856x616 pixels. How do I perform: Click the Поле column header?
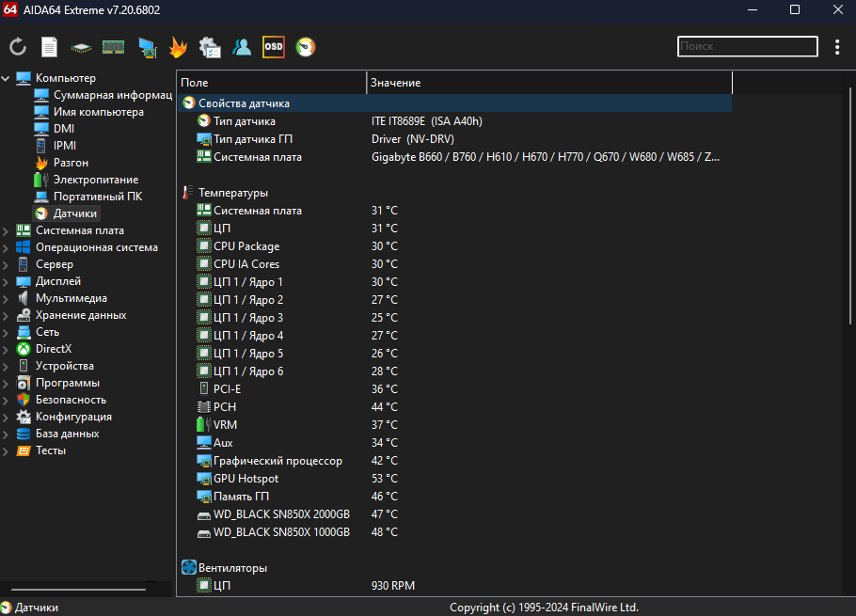pos(271,83)
